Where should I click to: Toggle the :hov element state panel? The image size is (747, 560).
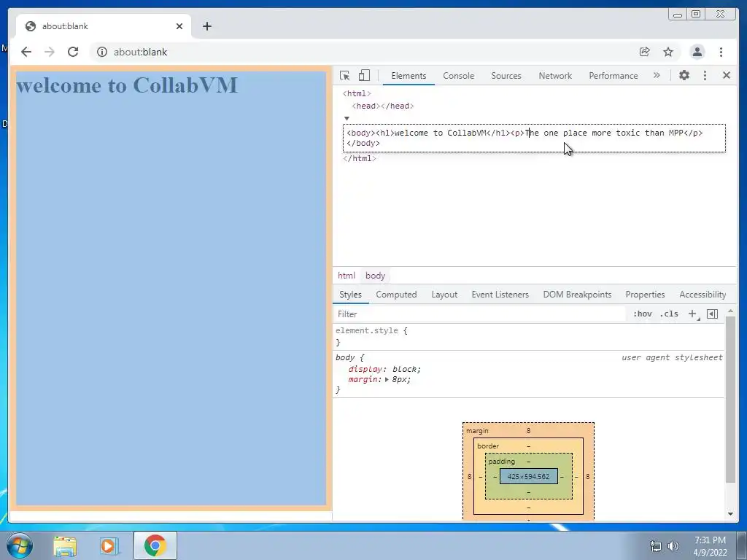coord(642,314)
